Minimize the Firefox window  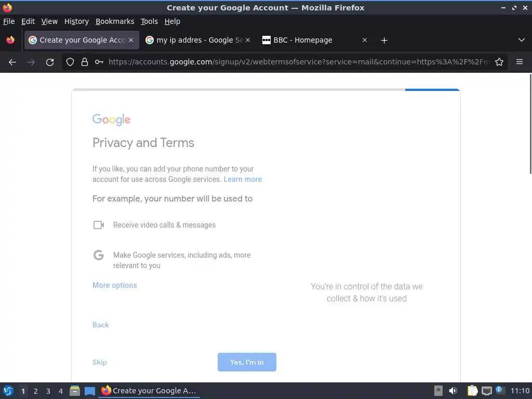tap(503, 7)
